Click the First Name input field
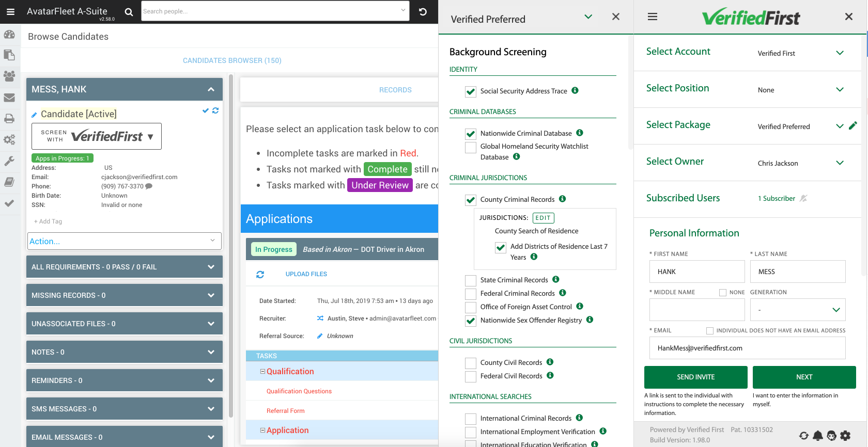The width and height of the screenshot is (868, 447). (696, 272)
